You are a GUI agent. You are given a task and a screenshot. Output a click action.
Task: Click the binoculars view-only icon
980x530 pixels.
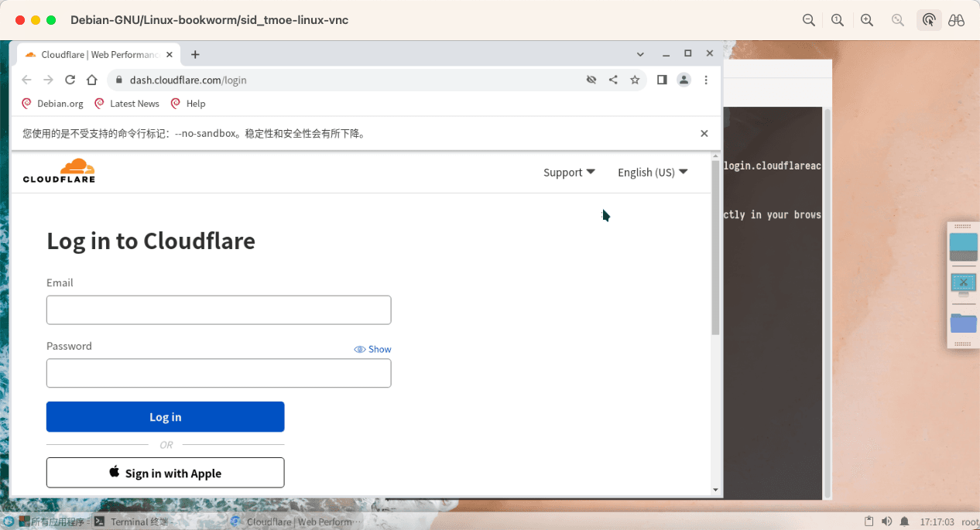(957, 20)
